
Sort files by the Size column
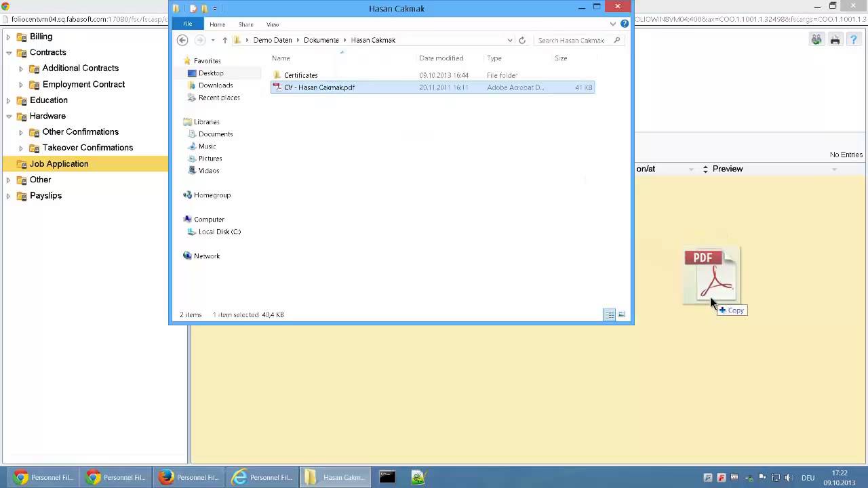(x=561, y=58)
